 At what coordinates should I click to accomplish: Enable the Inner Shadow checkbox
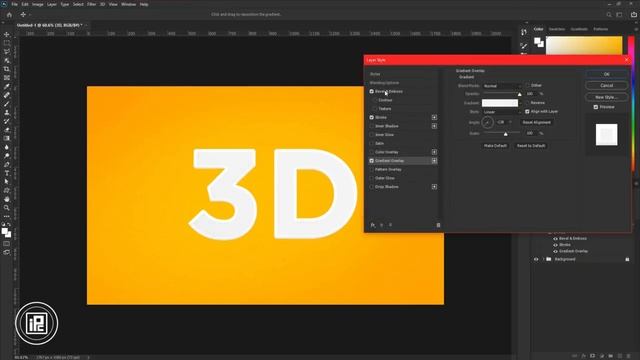pos(371,126)
